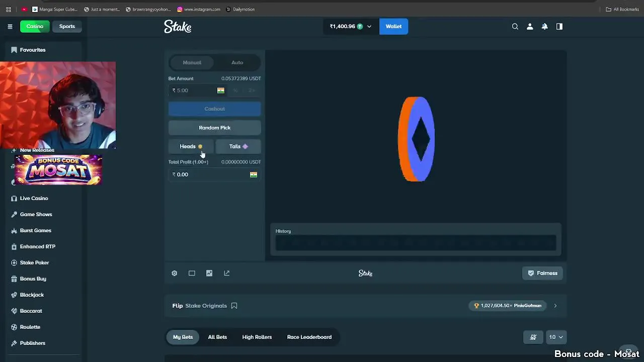Viewport: 644px width, 362px height.
Task: Click the History strip
Action: 416,243
